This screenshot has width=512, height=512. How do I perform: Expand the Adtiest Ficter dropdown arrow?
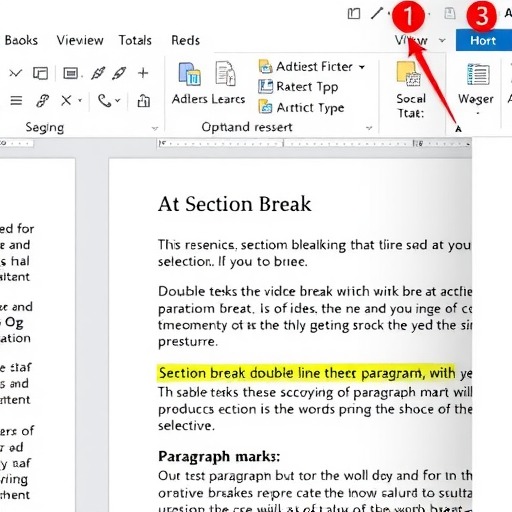[x=362, y=67]
